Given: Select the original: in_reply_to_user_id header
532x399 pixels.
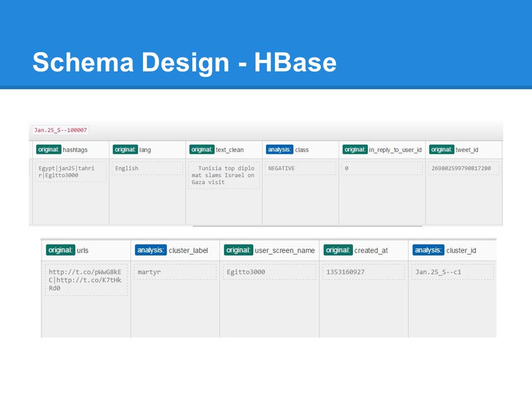Looking at the screenshot, I should coord(382,150).
